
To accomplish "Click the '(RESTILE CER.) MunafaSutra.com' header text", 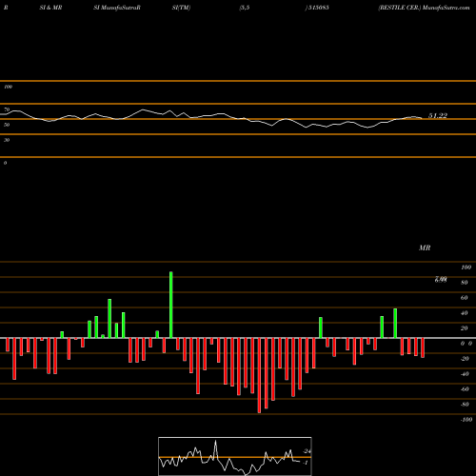I will point(424,8).
